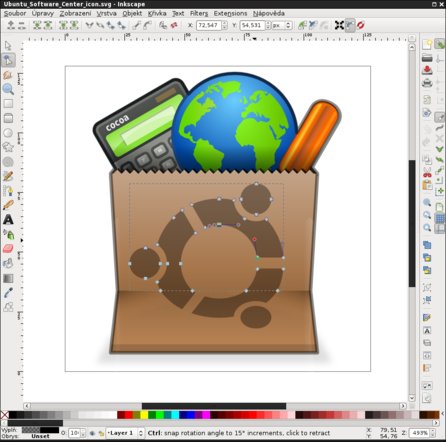Open the XML editor icon
The width and height of the screenshot is (446, 442).
tap(427, 356)
